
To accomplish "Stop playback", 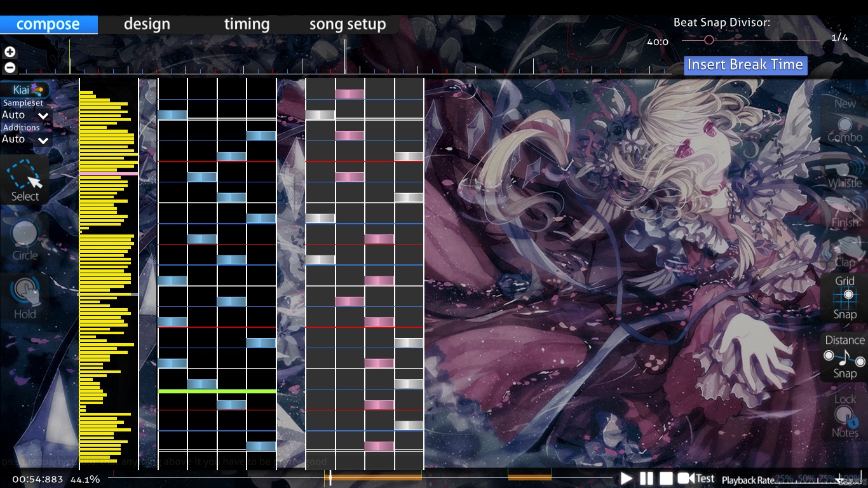I will pyautogui.click(x=665, y=478).
